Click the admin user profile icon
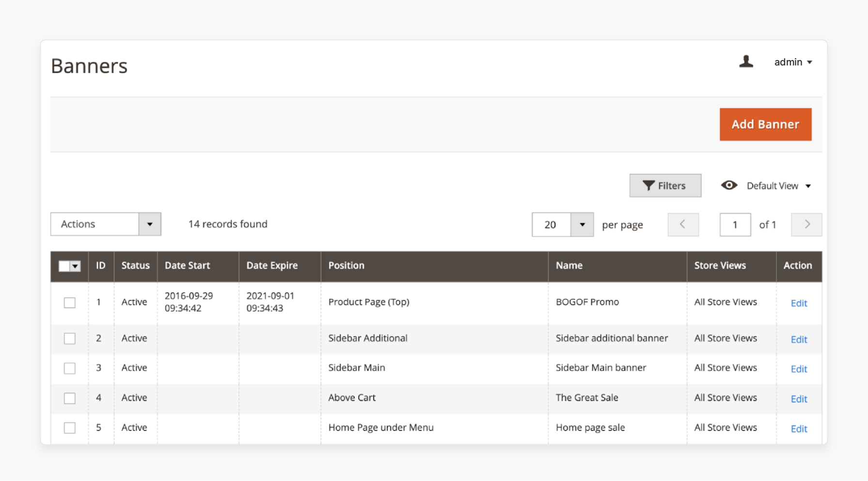 pyautogui.click(x=746, y=62)
